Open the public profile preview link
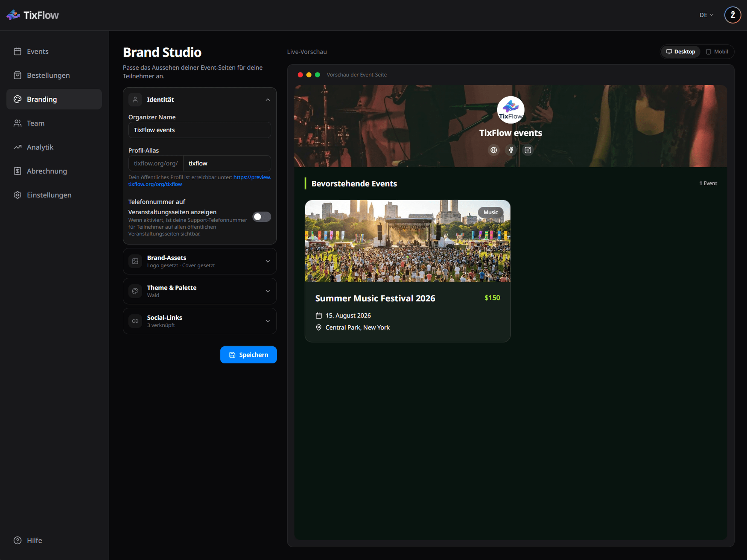 tap(200, 181)
